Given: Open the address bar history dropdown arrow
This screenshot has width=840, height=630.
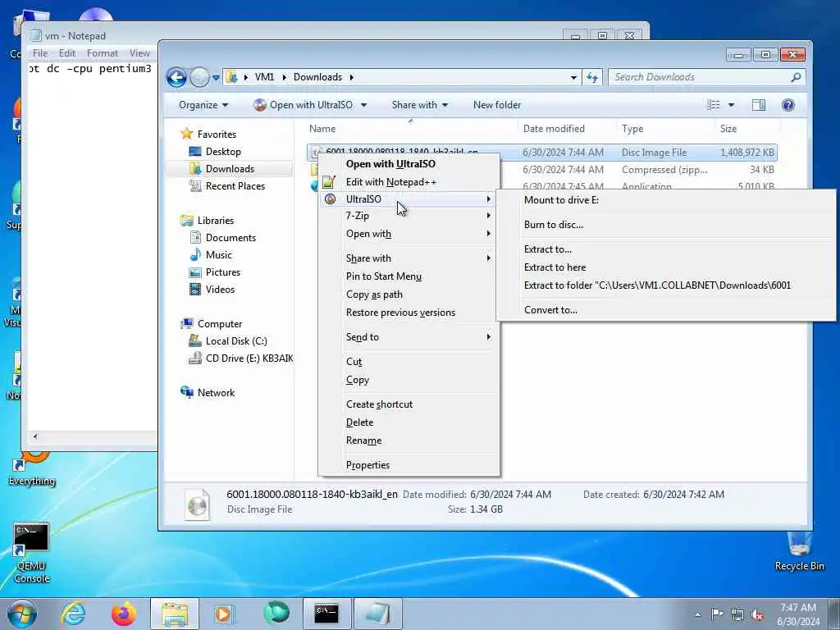Looking at the screenshot, I should (x=573, y=78).
